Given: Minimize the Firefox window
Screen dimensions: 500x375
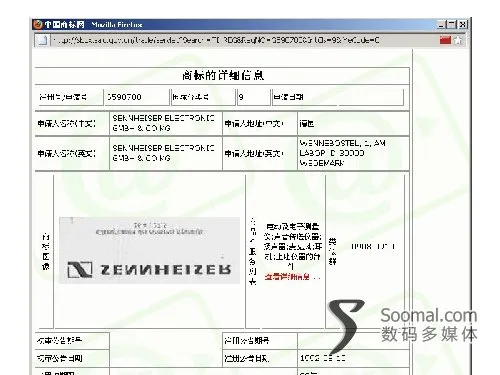Looking at the screenshot, I should click(441, 25).
